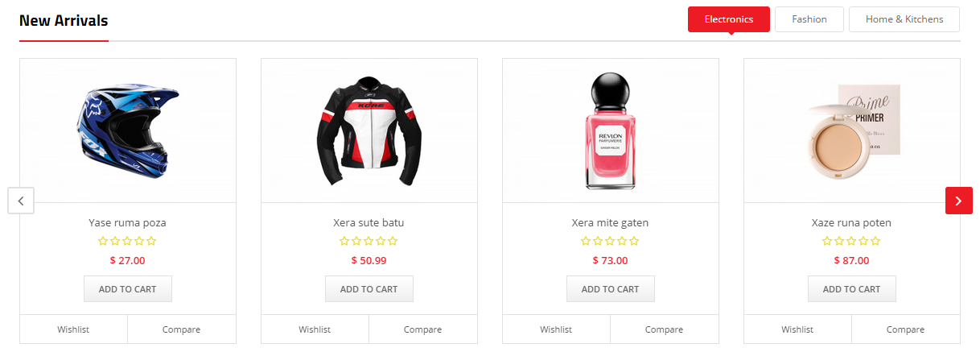This screenshot has height=352, width=980.
Task: Rate Xaze runa poten four stars
Action: click(x=863, y=241)
